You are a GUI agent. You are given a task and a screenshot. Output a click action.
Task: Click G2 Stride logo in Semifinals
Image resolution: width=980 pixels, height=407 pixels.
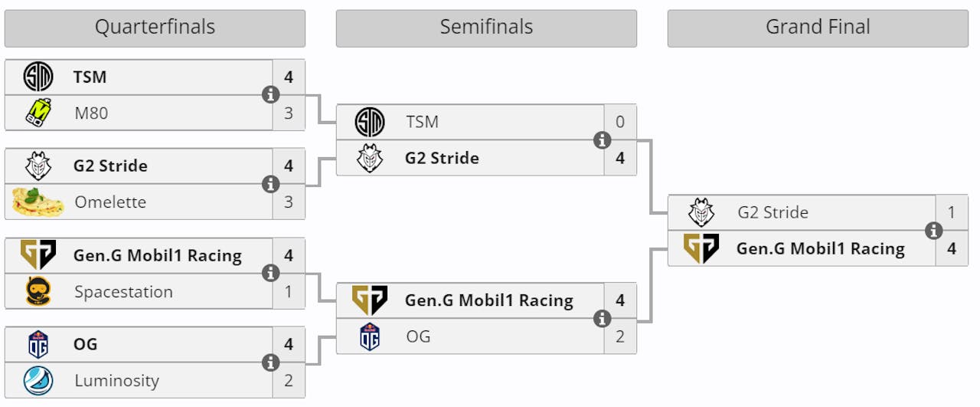369,159
